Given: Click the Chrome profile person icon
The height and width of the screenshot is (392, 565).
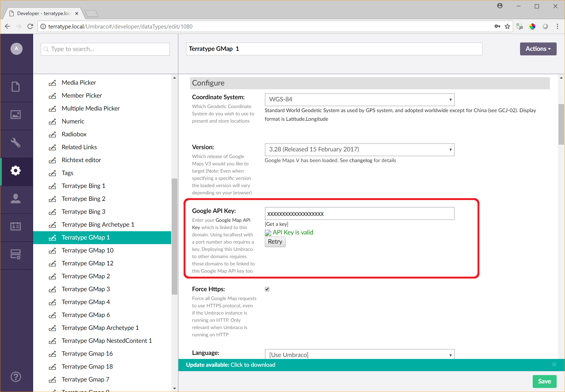Looking at the screenshot, I should pos(500,6).
